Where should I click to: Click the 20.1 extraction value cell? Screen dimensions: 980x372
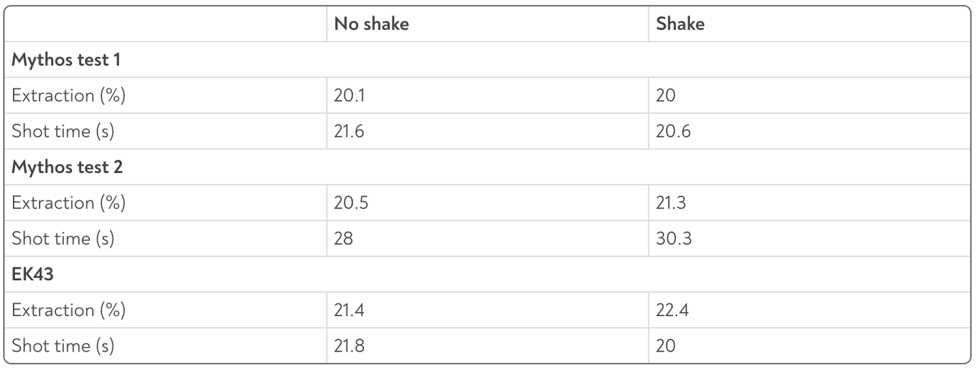(350, 95)
